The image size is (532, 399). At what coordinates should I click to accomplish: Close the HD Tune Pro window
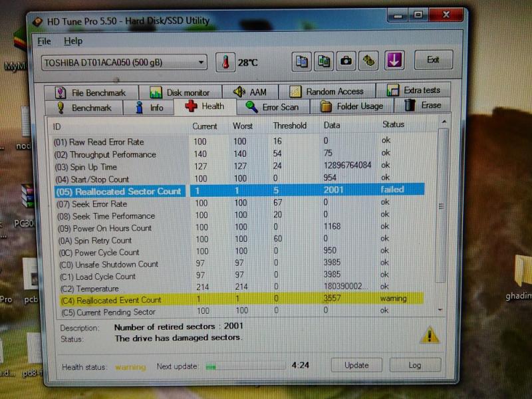(446, 15)
